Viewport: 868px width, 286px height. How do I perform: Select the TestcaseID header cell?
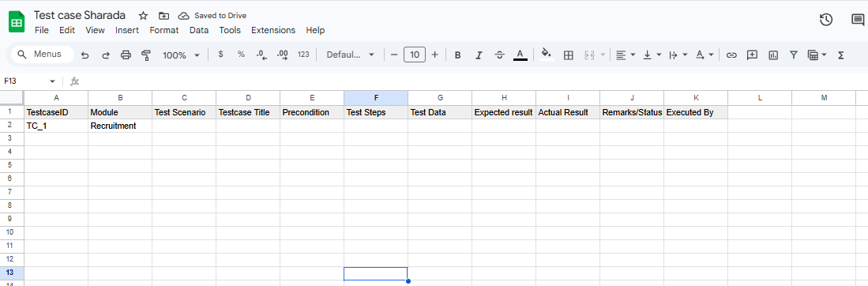[56, 112]
